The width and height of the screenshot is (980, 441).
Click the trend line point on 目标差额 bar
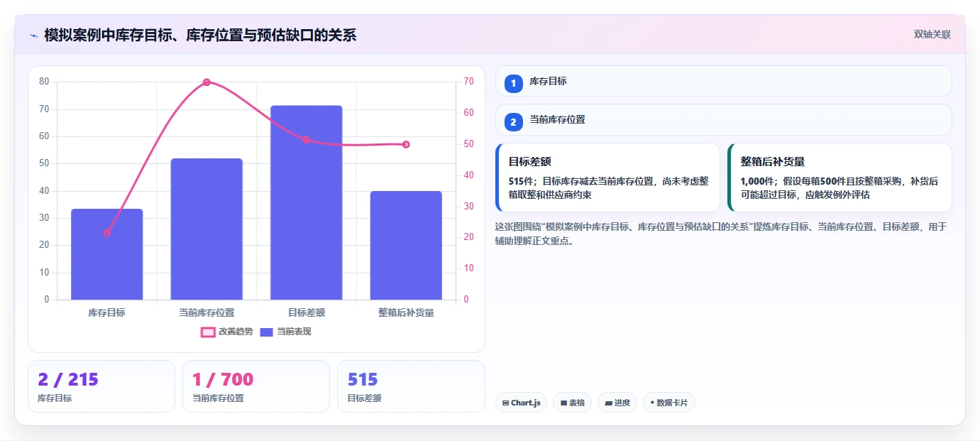point(306,140)
